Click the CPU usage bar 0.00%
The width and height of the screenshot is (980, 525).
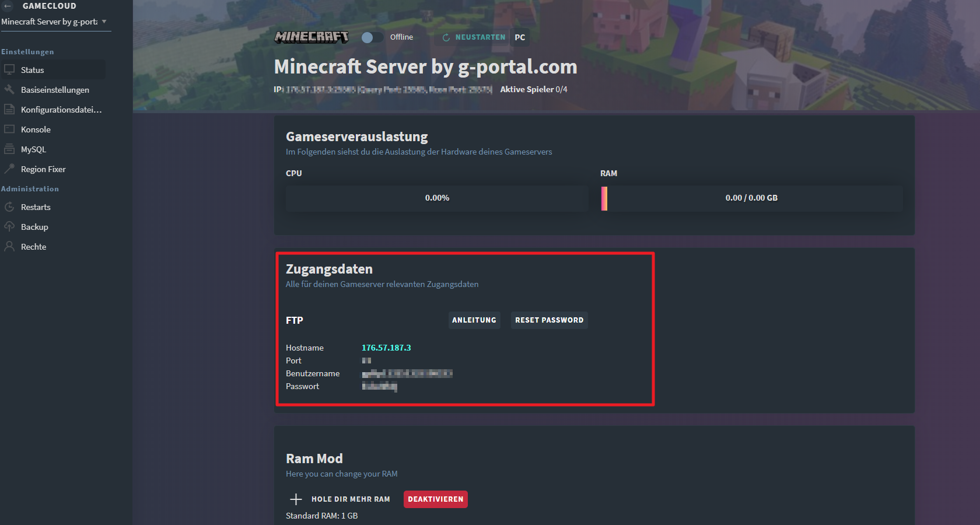pyautogui.click(x=437, y=198)
